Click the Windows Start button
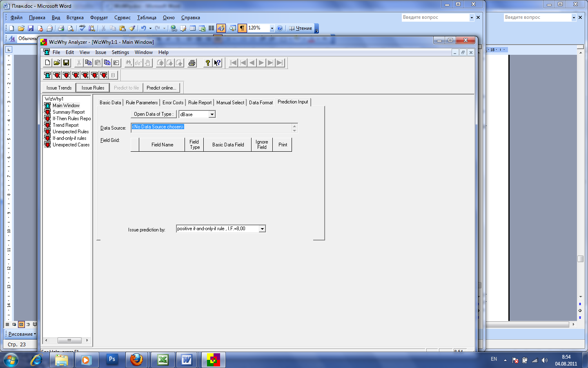This screenshot has width=588, height=368. coord(11,360)
